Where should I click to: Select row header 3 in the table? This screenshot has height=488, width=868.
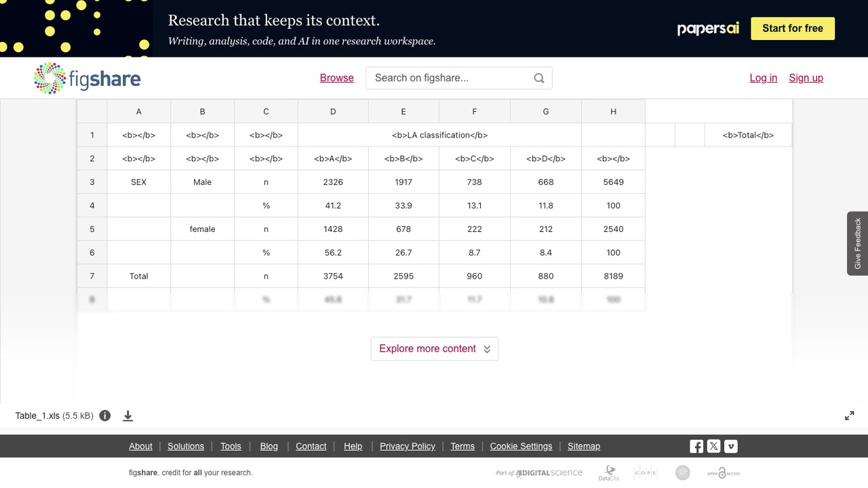pyautogui.click(x=92, y=182)
